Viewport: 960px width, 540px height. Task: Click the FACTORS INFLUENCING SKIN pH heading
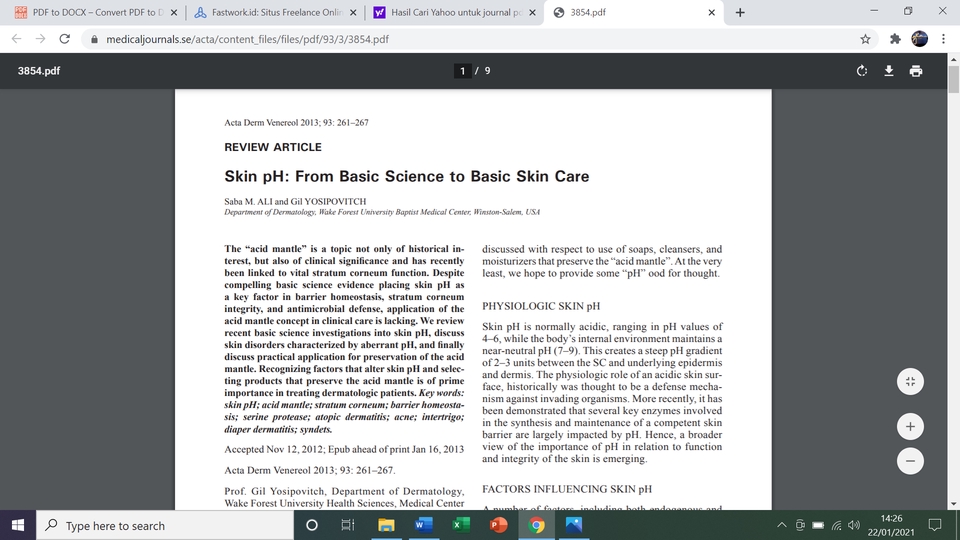pos(567,489)
